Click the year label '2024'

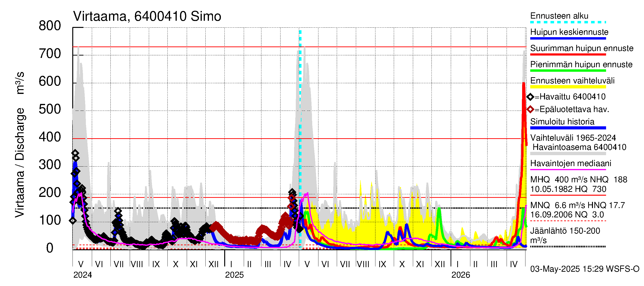coord(83,275)
